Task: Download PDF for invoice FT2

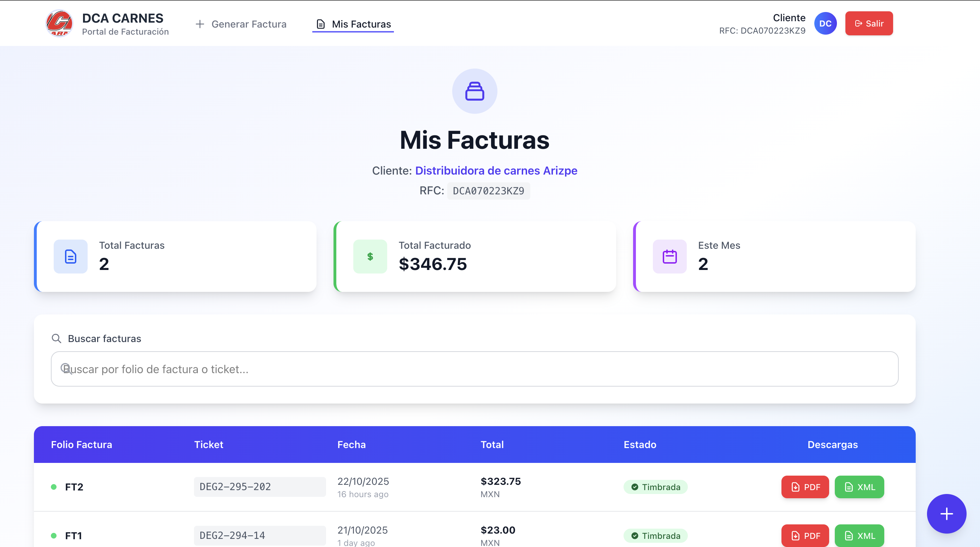Action: 805,487
